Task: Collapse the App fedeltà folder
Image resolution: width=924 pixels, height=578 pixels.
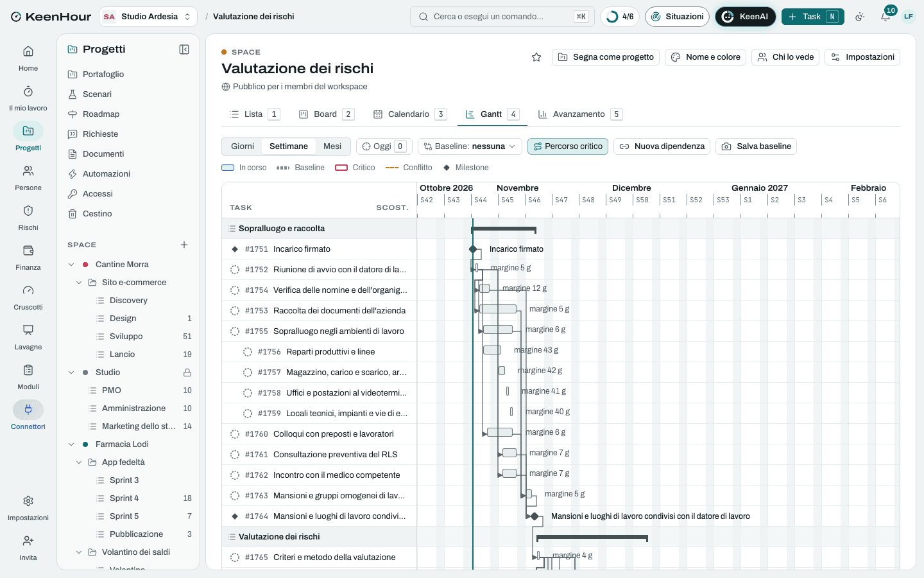Action: point(79,462)
